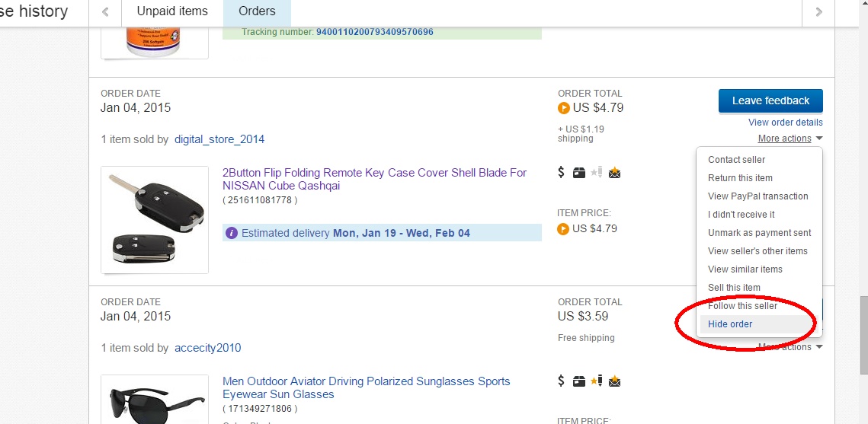868x424 pixels.
Task: Click the info icon beside Estimated delivery
Action: [232, 233]
